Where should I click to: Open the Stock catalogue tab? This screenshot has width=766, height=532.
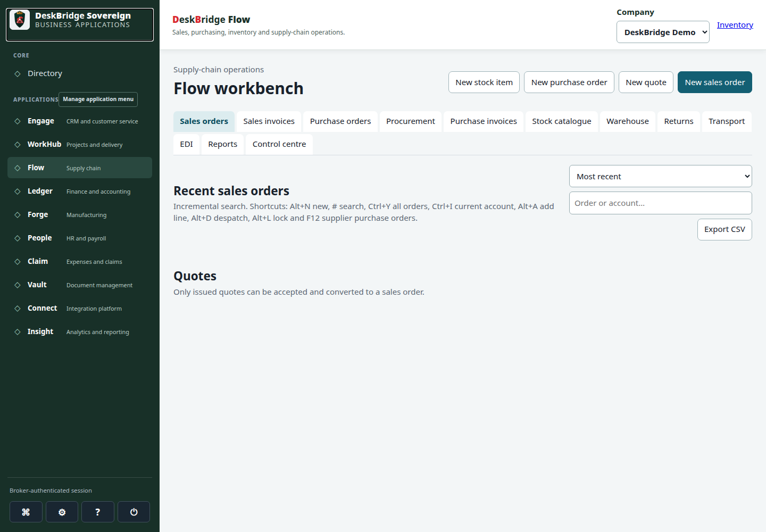562,121
